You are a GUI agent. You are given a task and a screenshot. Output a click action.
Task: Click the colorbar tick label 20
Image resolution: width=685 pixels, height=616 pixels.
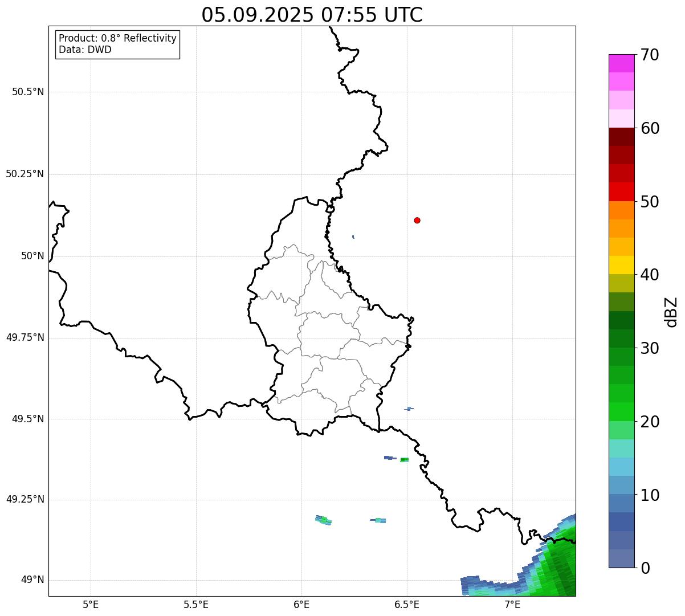click(x=650, y=422)
